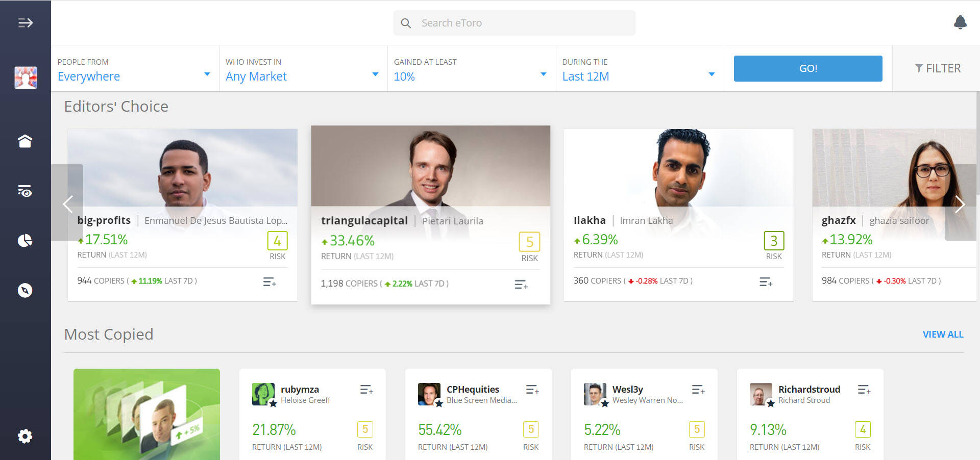
Task: Add rubymza to watchlist icon
Action: [x=366, y=390]
